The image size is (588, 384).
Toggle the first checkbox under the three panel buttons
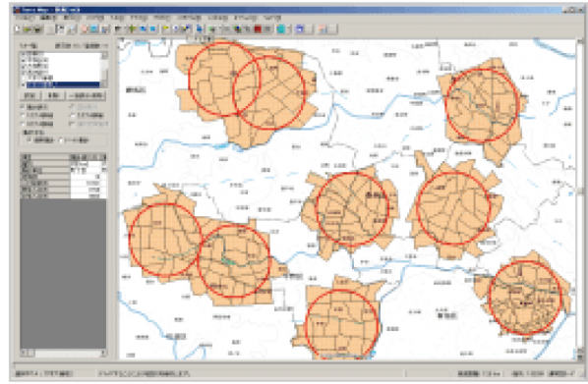[x=23, y=107]
